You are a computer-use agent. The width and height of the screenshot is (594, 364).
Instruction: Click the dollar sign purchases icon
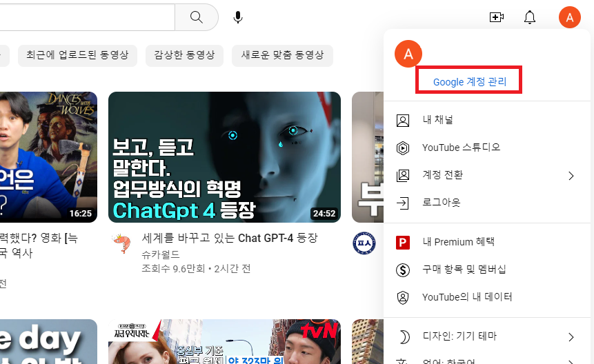[403, 270]
